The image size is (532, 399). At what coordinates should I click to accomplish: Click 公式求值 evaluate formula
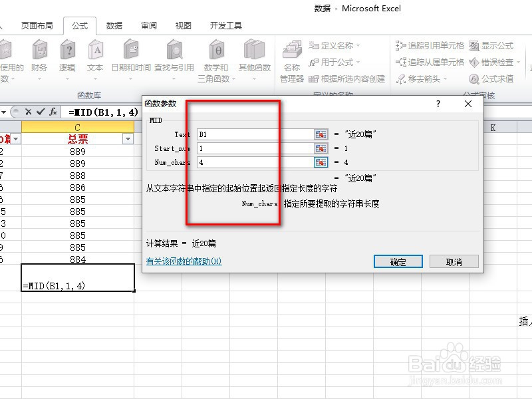pos(491,78)
